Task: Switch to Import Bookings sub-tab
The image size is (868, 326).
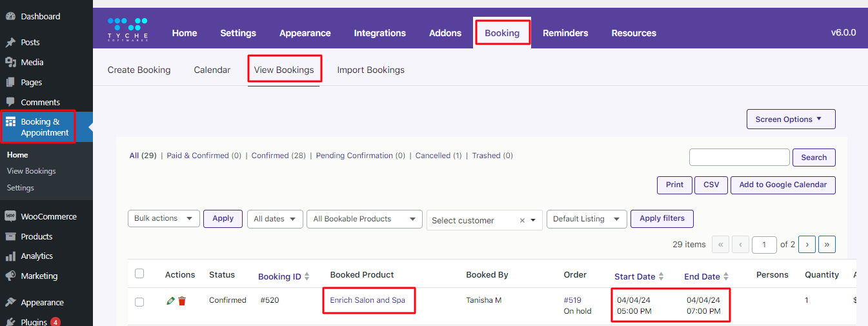Action: pyautogui.click(x=371, y=70)
